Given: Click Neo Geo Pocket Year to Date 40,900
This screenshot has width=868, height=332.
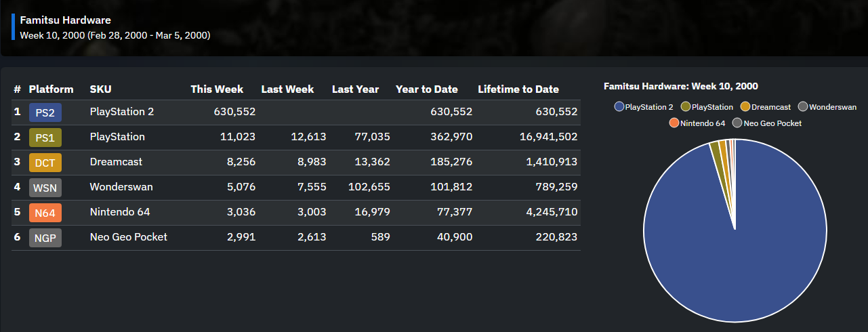Looking at the screenshot, I should coord(455,237).
